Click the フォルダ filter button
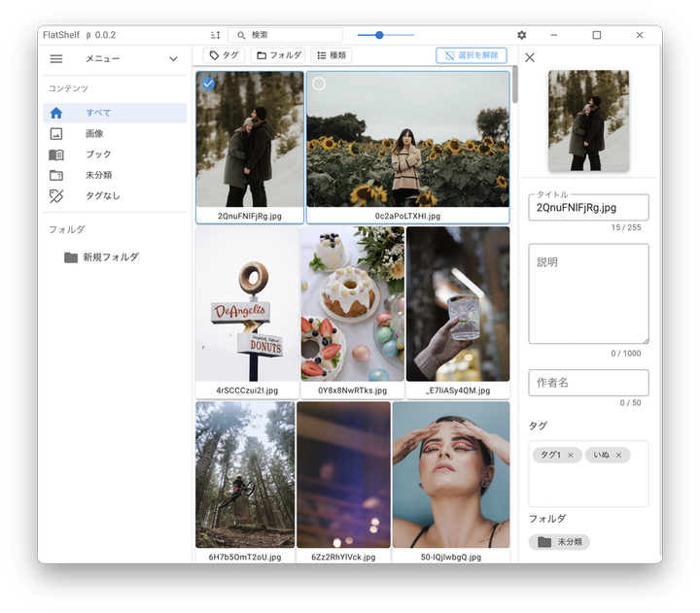 click(x=278, y=55)
